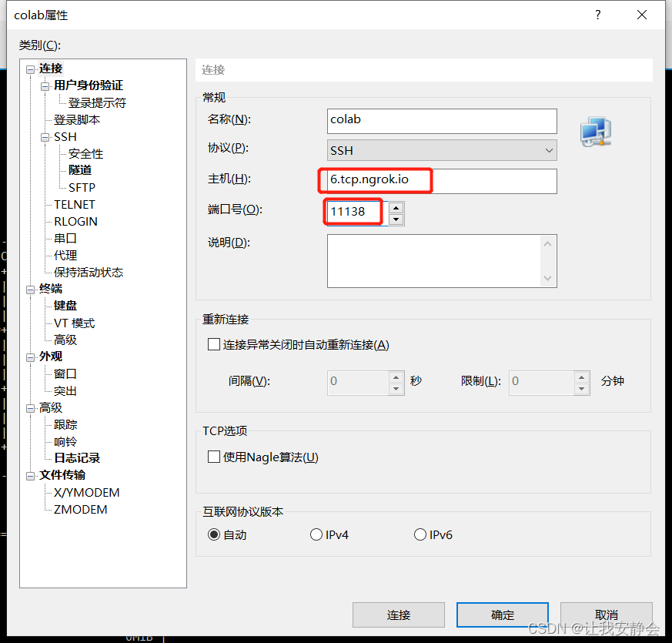Select 跟踪 in category tree
The width and height of the screenshot is (672, 643).
(65, 425)
